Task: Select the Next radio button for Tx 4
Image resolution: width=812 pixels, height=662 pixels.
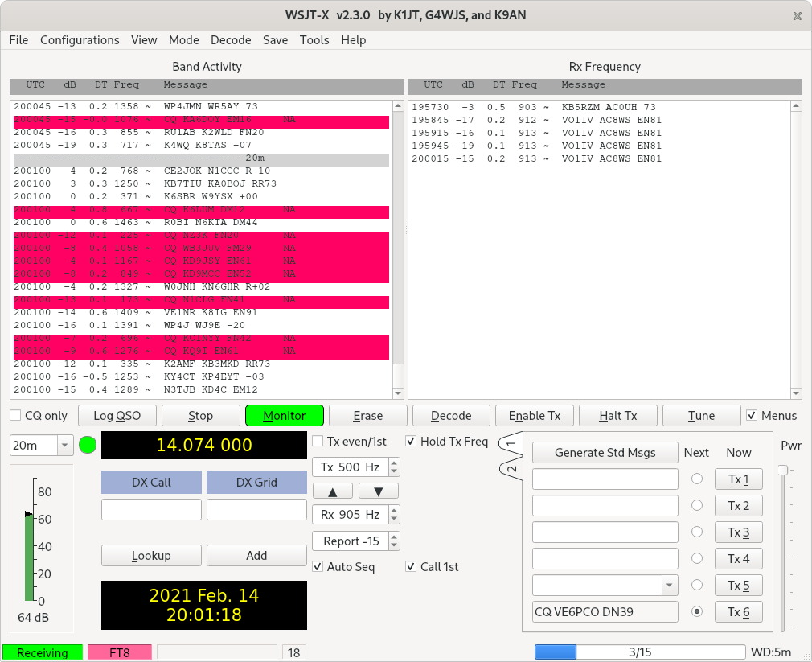Action: click(x=697, y=558)
